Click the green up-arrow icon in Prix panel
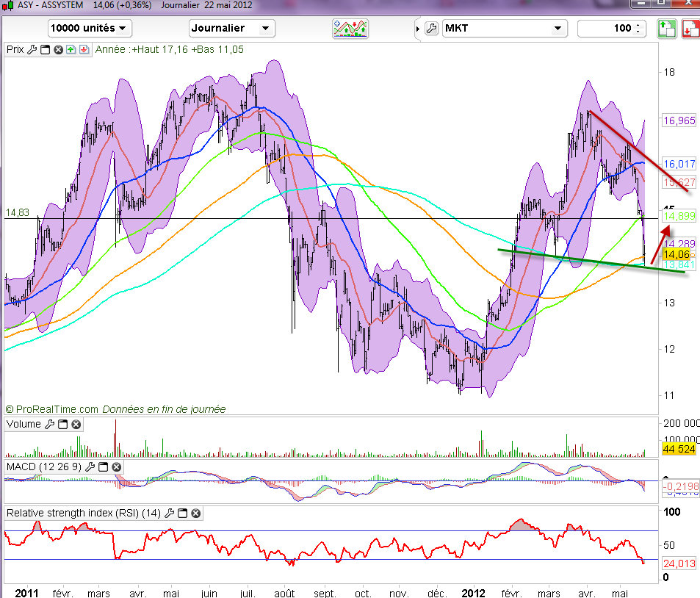The image size is (700, 598). click(x=71, y=50)
